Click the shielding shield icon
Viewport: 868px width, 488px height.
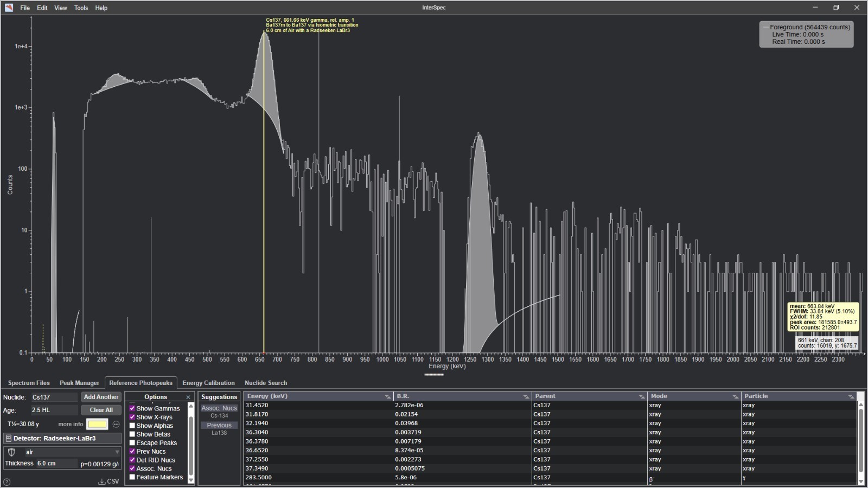click(12, 452)
